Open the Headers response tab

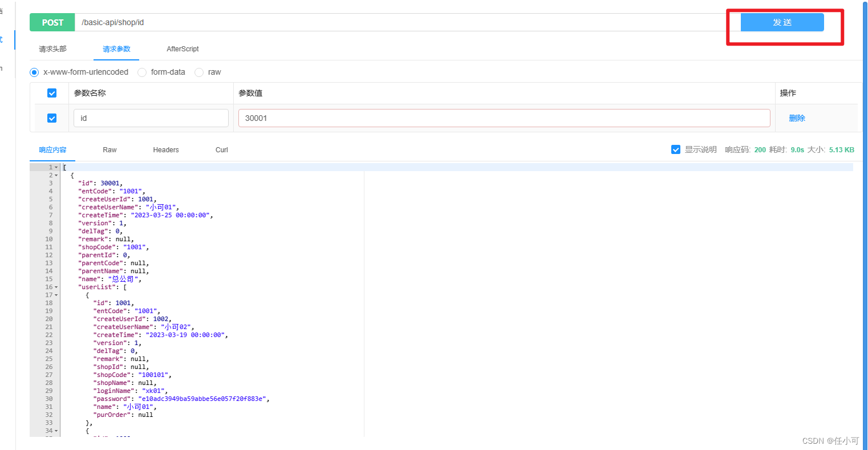166,150
